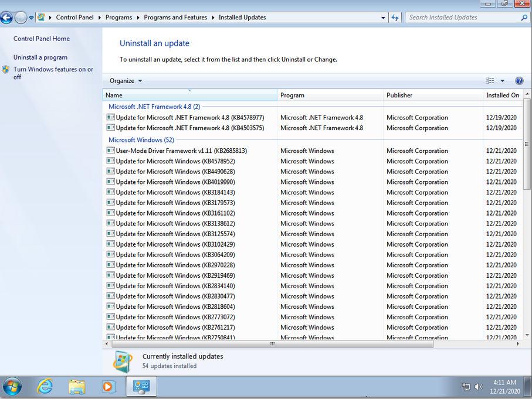Click the change-view icon on the toolbar
Screen dimensions: 532x399
click(491, 80)
